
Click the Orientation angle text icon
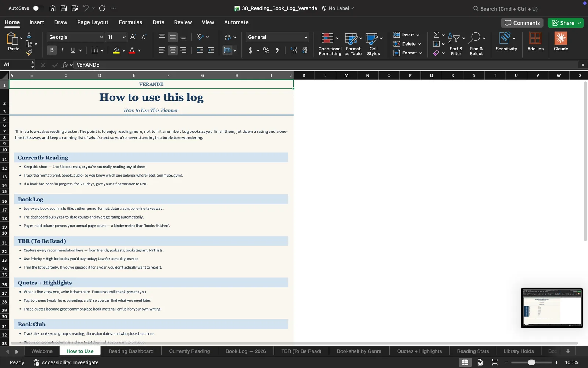[200, 37]
